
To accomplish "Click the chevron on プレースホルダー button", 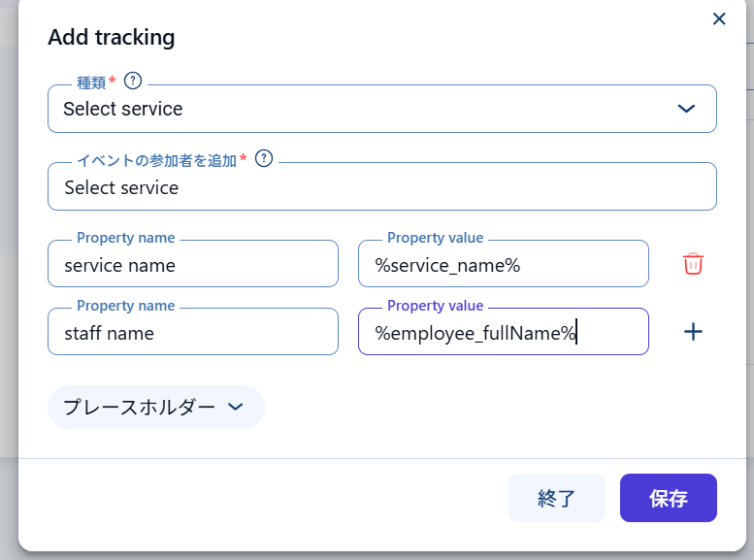I will pos(235,408).
